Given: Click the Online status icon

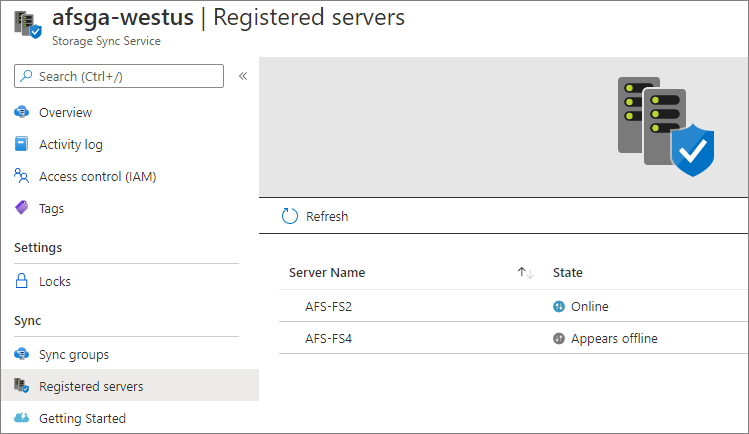Looking at the screenshot, I should (x=559, y=306).
